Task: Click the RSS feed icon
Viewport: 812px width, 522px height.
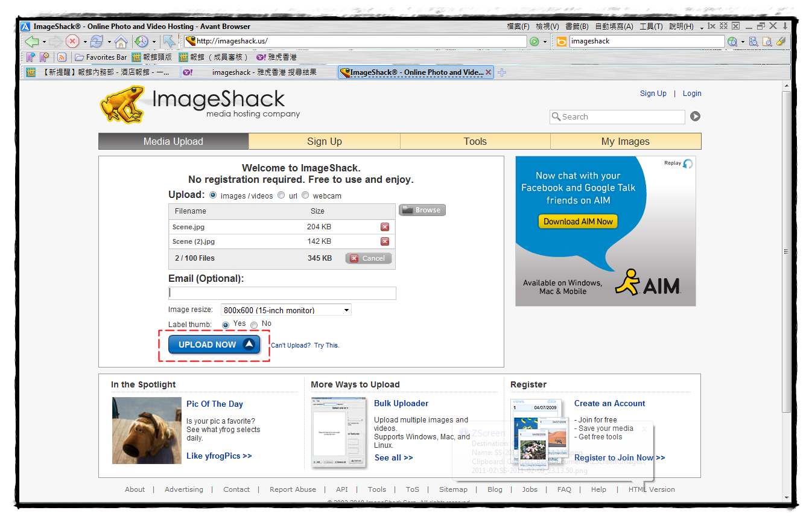Action: coord(62,57)
